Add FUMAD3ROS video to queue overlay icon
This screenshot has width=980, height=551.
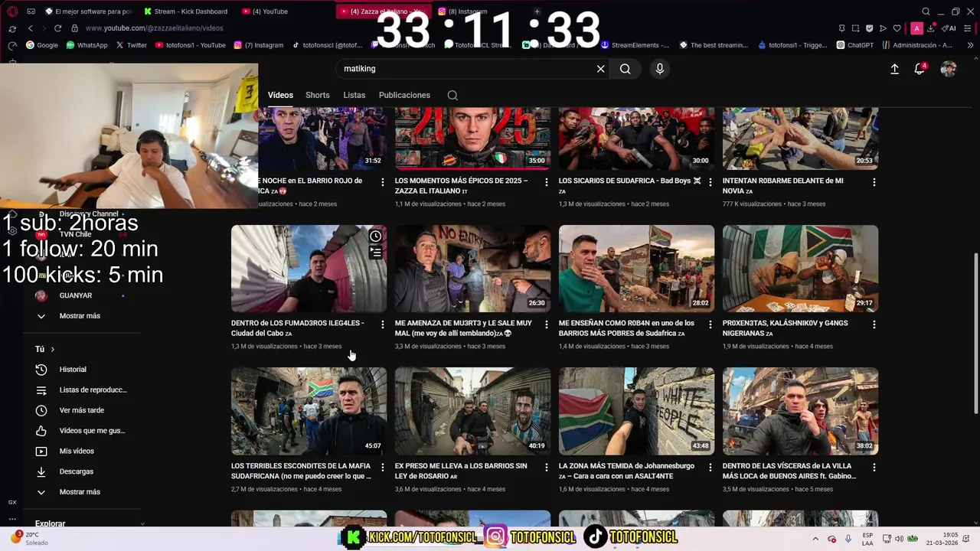(375, 252)
